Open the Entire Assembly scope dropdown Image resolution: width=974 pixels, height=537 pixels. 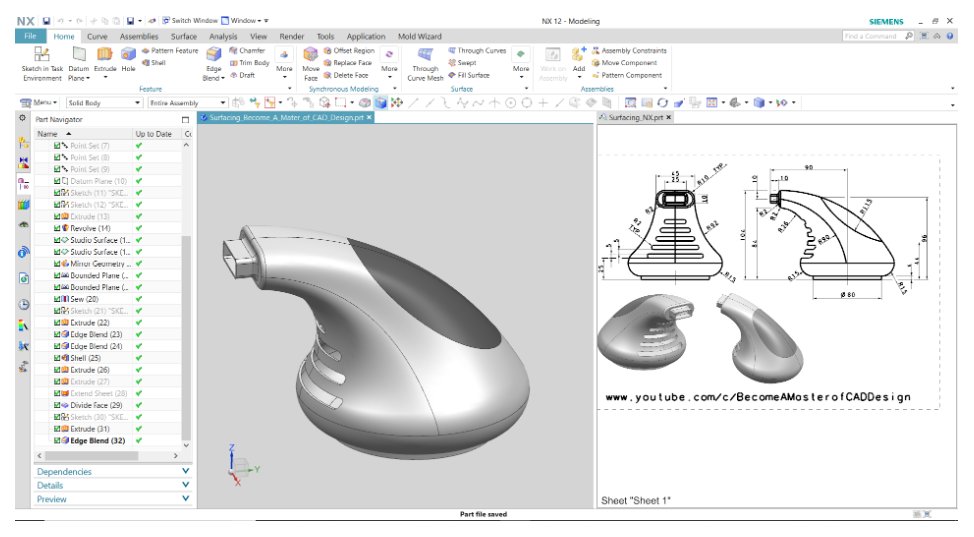point(187,103)
